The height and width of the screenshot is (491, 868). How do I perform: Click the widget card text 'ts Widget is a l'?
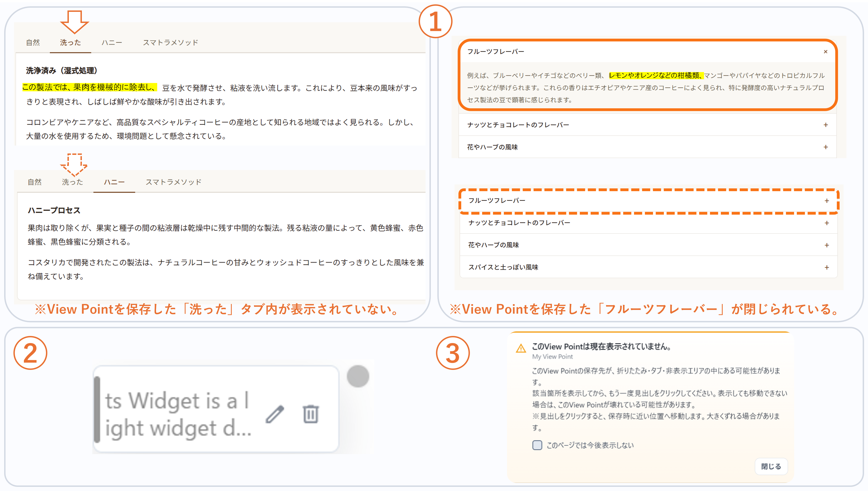177,401
